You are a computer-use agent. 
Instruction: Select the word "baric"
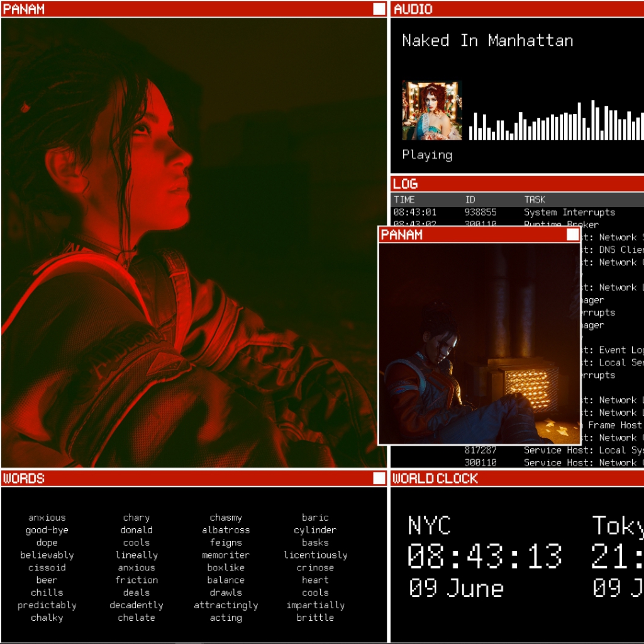coord(315,518)
